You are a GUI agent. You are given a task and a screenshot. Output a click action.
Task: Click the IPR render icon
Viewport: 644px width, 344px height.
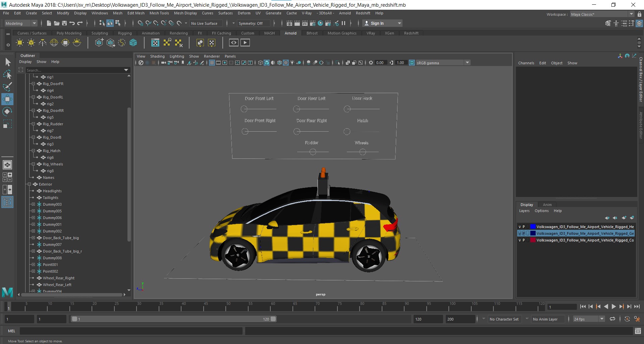[305, 23]
